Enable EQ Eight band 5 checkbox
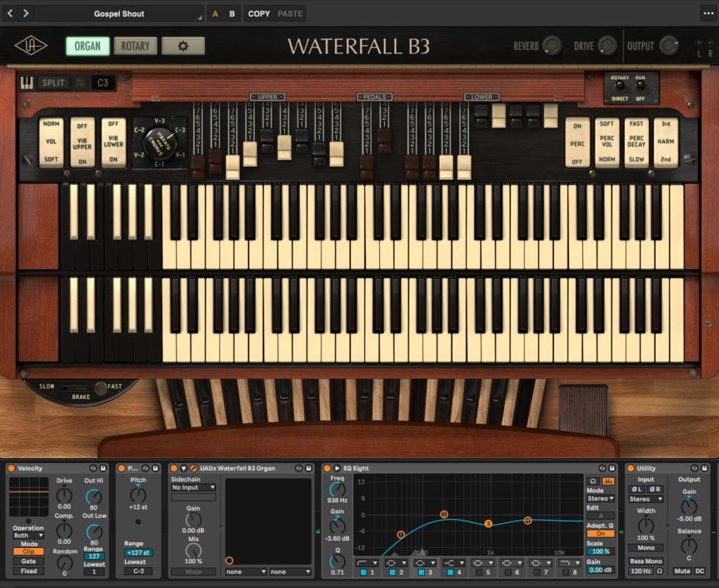 click(478, 573)
